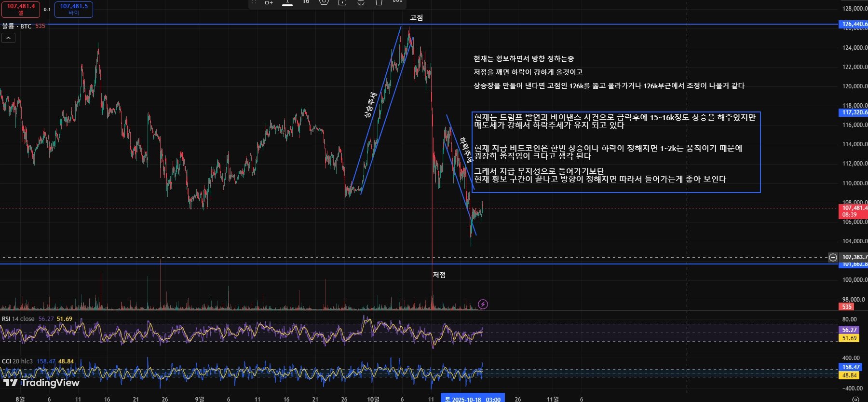Open chart settings gear at the axis corner
The width and height of the screenshot is (868, 402).
(855, 399)
